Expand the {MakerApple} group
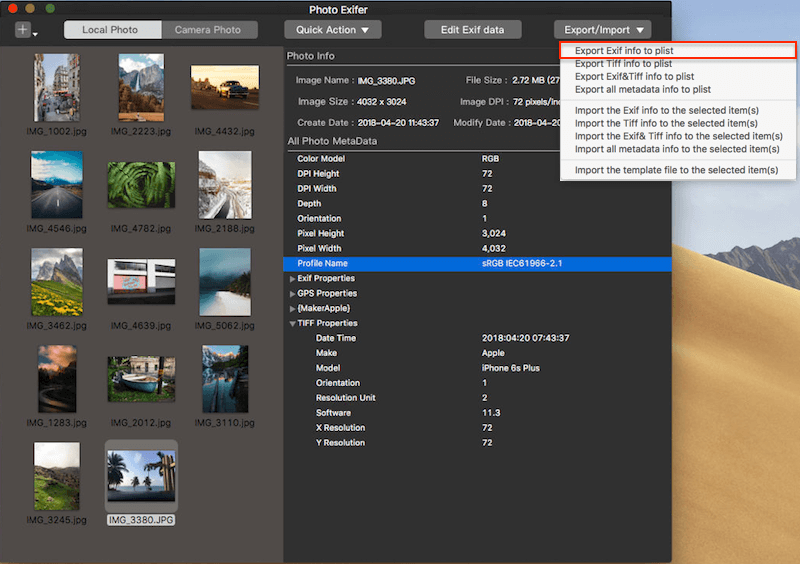 [x=292, y=308]
